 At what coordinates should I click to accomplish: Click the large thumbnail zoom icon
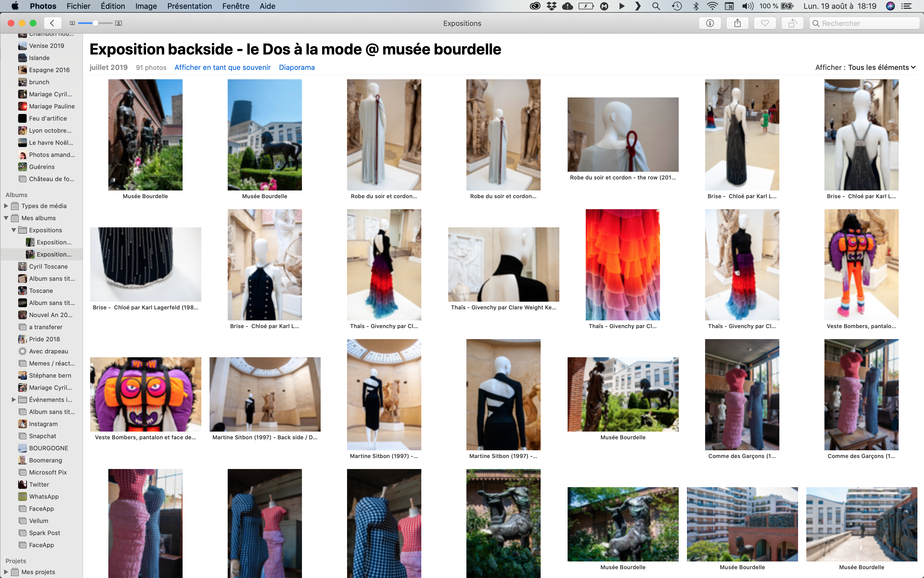pyautogui.click(x=119, y=23)
